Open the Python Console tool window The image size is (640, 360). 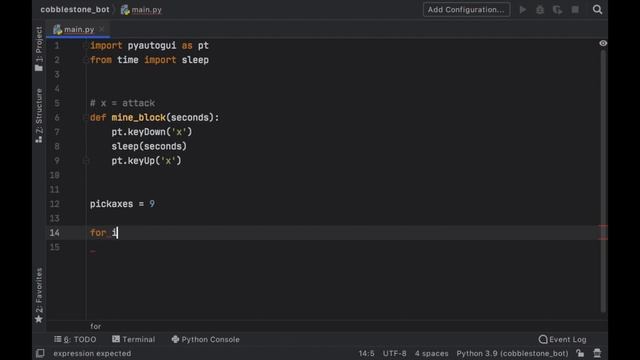(206, 339)
